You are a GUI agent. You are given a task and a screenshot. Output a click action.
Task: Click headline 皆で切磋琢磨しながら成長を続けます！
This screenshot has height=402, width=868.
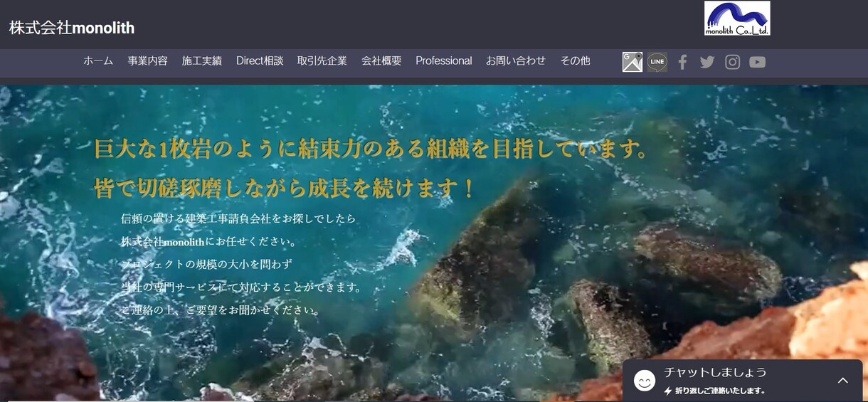[285, 188]
